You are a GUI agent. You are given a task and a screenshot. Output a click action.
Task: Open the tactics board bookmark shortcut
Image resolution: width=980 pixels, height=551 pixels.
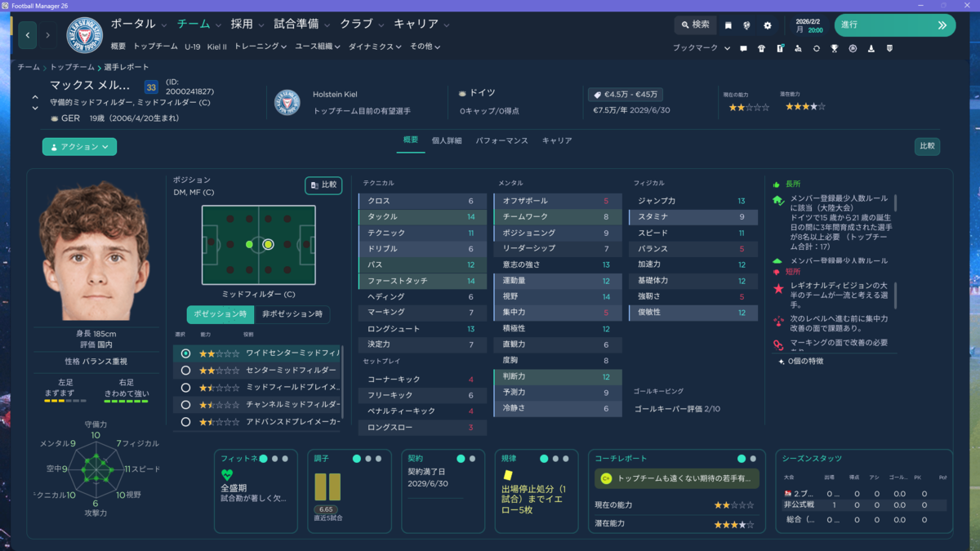780,48
